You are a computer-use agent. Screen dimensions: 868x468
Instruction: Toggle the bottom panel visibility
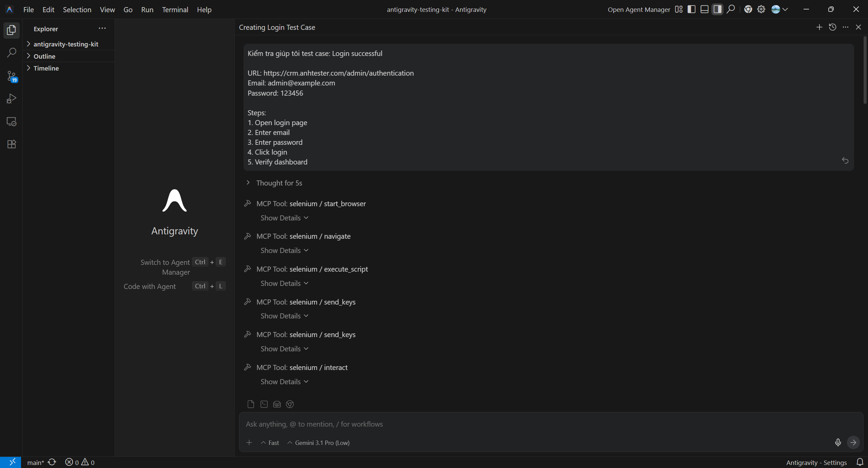point(704,9)
